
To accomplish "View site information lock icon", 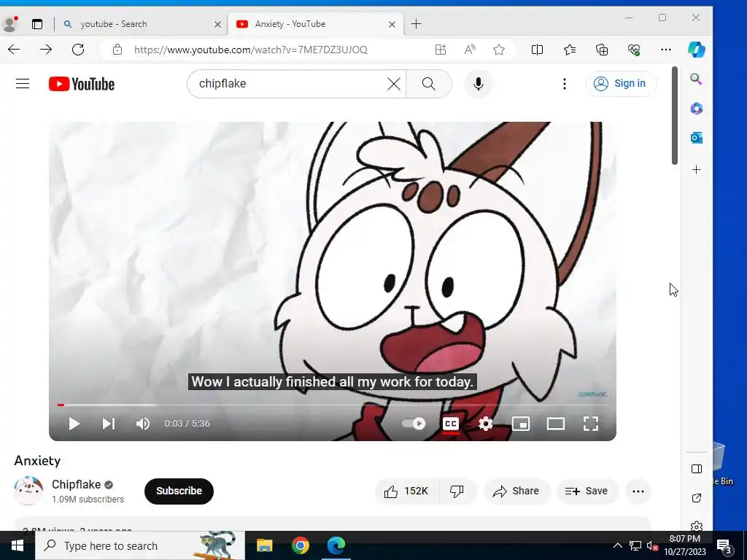I will coord(117,50).
